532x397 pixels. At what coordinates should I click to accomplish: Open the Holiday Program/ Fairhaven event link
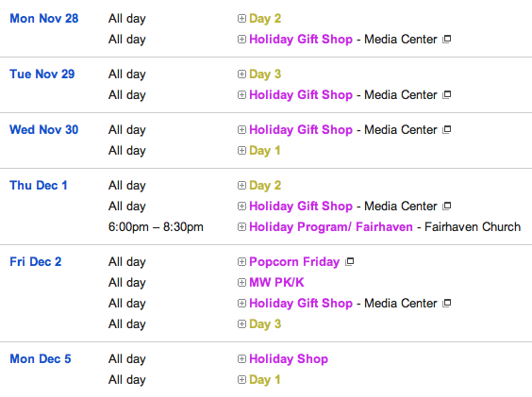pos(331,226)
